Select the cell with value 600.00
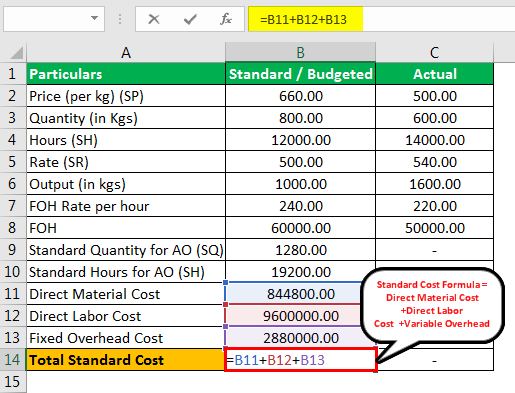The image size is (515, 393). tap(434, 118)
